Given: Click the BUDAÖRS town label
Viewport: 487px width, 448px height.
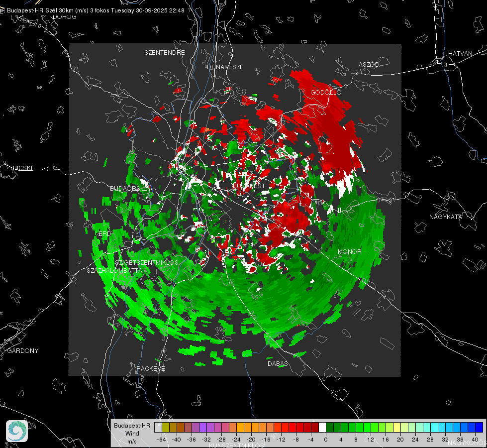Looking at the screenshot, I should 125,188.
